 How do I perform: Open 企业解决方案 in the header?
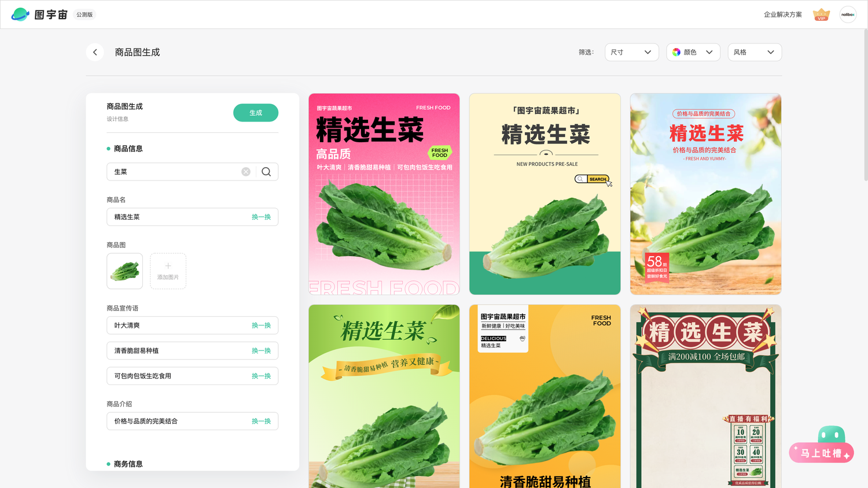[x=783, y=14]
